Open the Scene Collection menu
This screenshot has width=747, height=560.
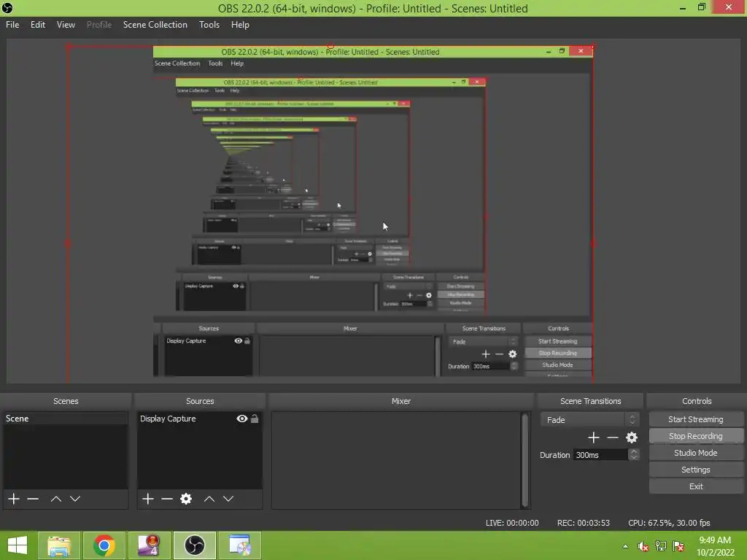tap(155, 25)
